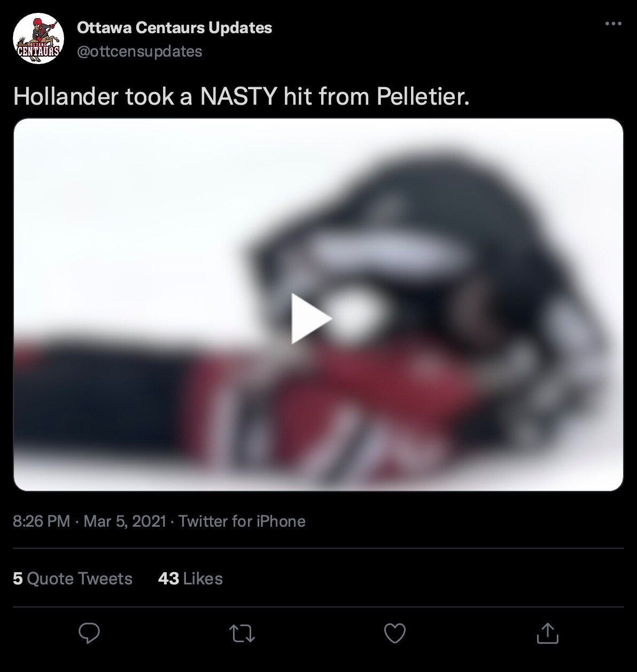The height and width of the screenshot is (672, 637).
Task: Open the Ottawa Centaurs profile avatar
Action: click(38, 39)
